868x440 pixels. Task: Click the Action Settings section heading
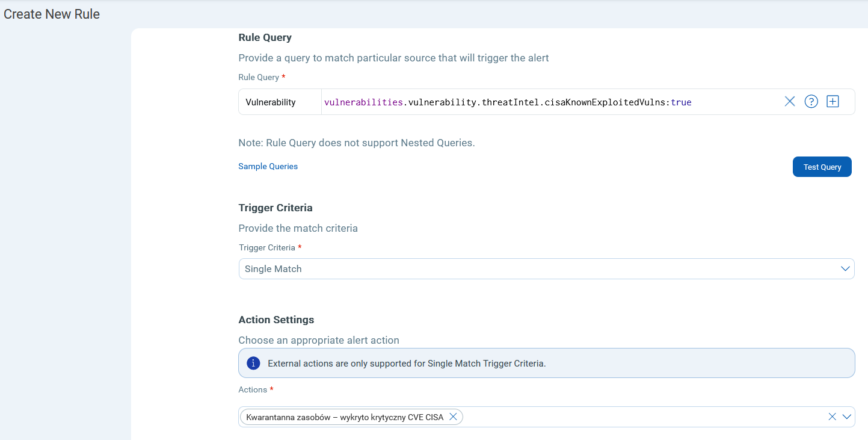pos(276,320)
